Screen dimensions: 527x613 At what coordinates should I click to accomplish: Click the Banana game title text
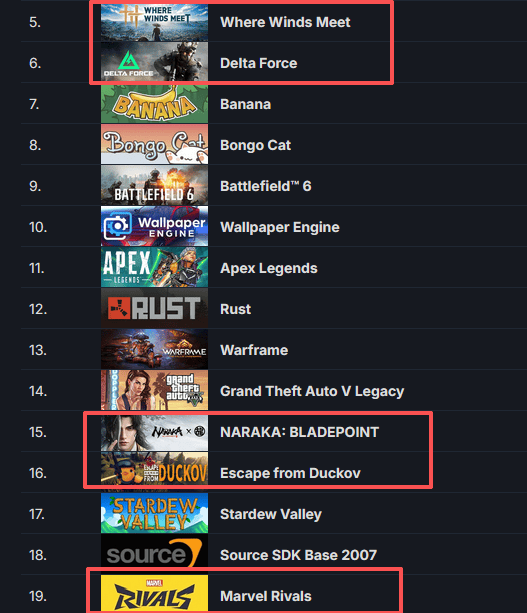pos(246,104)
